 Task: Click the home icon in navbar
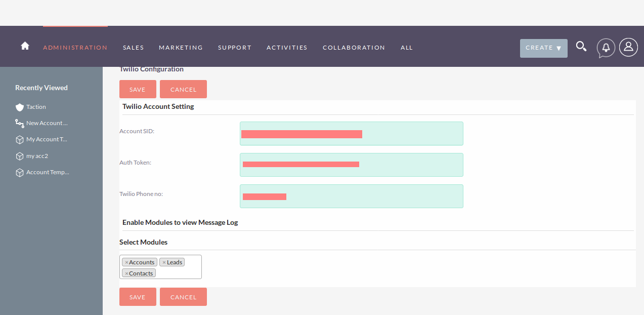pos(25,46)
